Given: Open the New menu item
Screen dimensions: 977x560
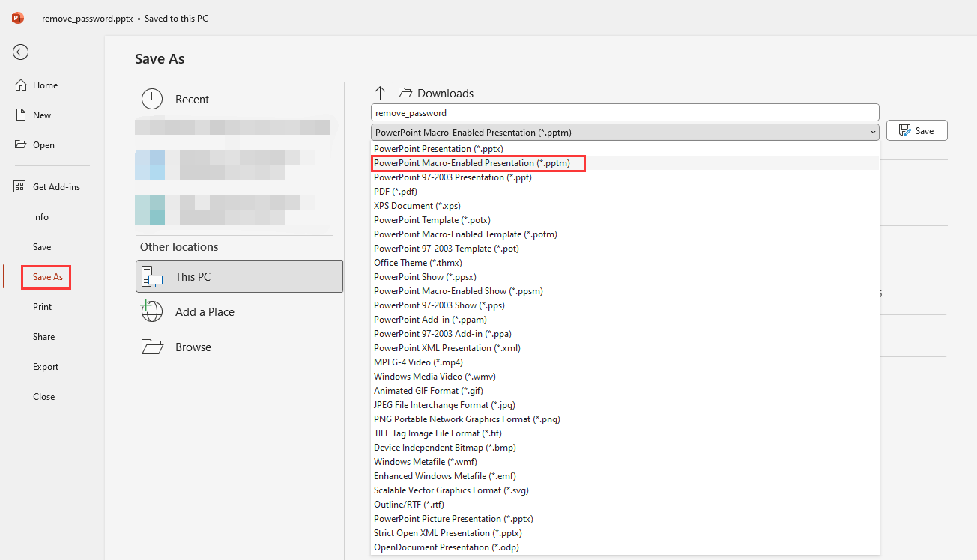Looking at the screenshot, I should (42, 115).
